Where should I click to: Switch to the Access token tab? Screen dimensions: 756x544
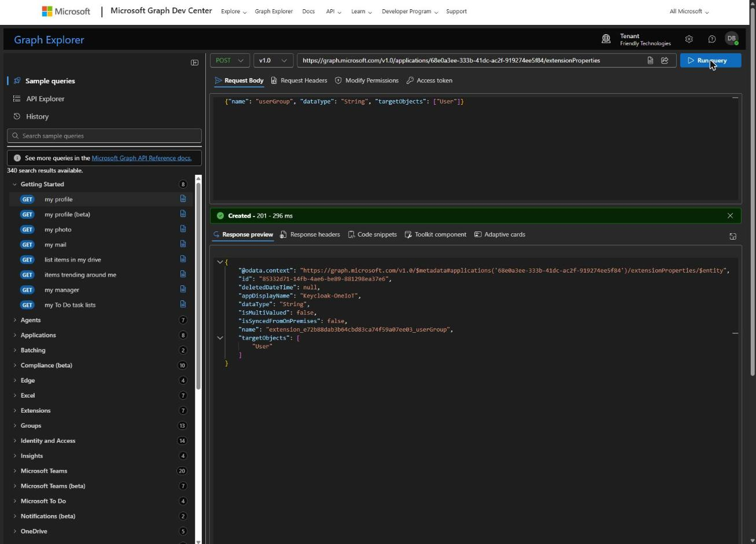point(429,80)
